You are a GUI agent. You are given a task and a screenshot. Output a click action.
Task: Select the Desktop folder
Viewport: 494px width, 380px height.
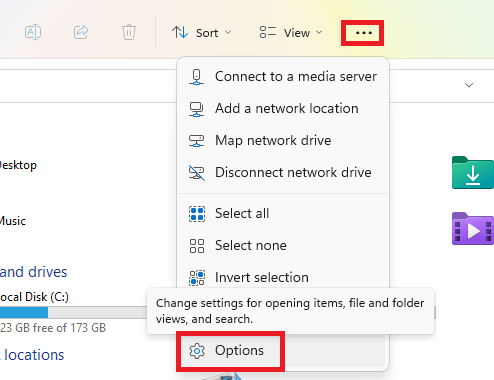coord(18,165)
